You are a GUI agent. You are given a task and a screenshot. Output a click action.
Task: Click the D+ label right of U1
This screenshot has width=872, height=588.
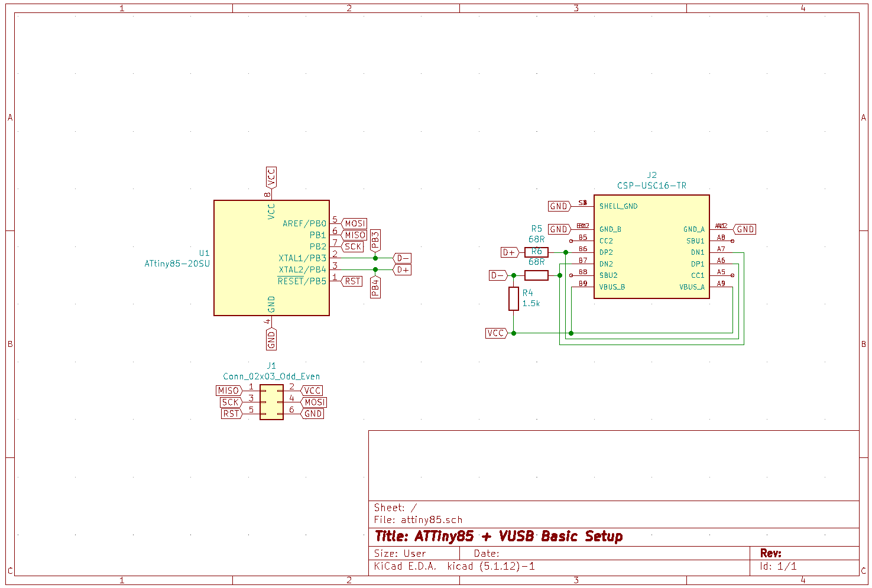click(x=402, y=269)
